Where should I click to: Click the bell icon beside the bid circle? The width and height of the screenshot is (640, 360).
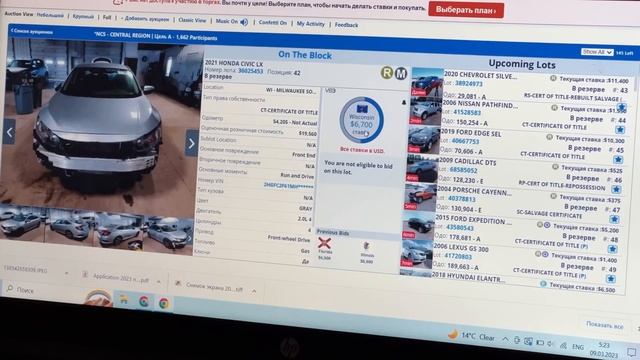coord(404,102)
